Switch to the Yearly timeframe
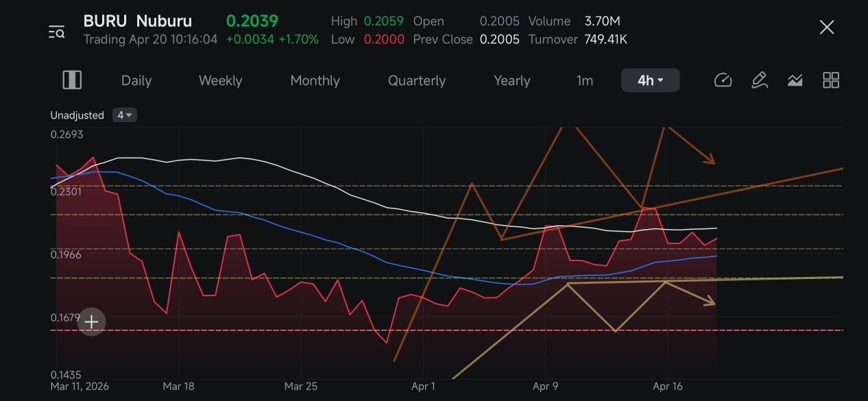 [x=512, y=80]
